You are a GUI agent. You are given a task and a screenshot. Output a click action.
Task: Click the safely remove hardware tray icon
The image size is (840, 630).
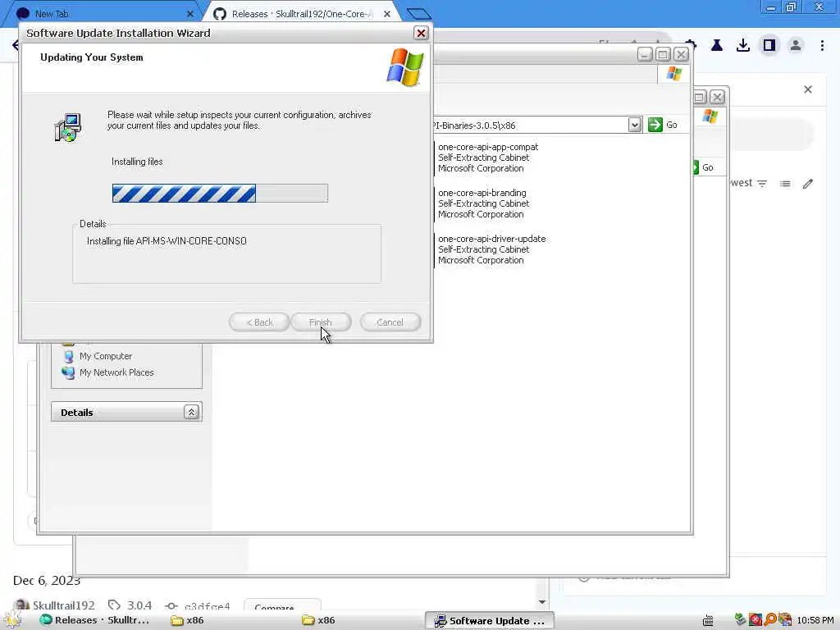tap(741, 620)
